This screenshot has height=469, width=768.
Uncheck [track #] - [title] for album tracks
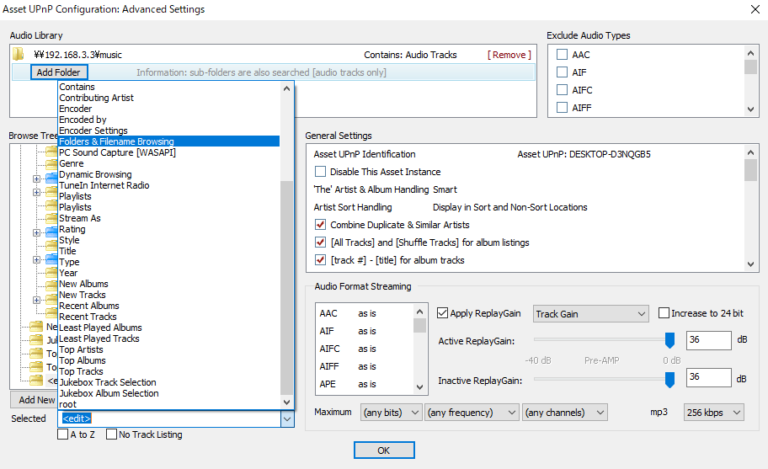pyautogui.click(x=320, y=260)
